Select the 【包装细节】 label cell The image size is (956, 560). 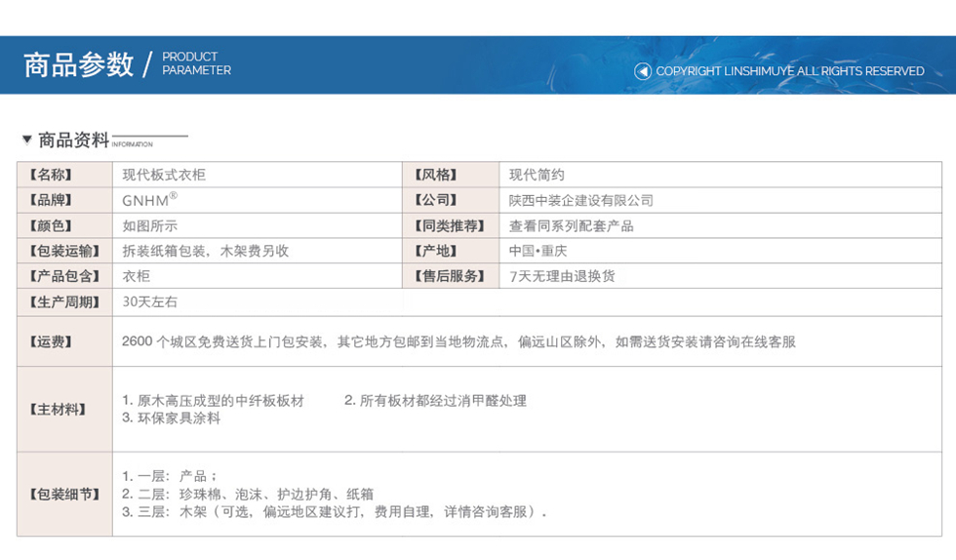click(64, 494)
